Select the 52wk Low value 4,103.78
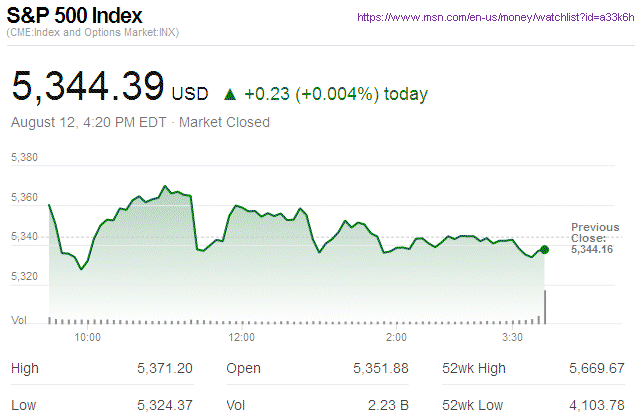This screenshot has height=420, width=640. [x=595, y=405]
